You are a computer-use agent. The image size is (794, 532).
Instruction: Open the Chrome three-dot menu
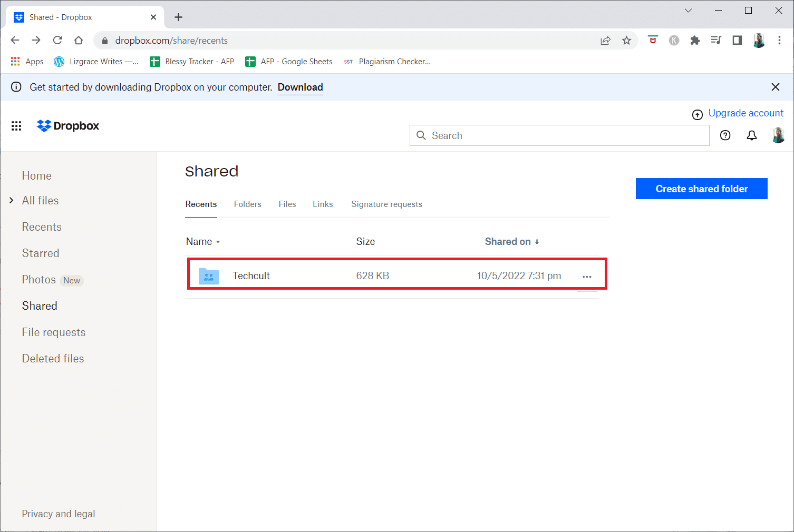(779, 41)
